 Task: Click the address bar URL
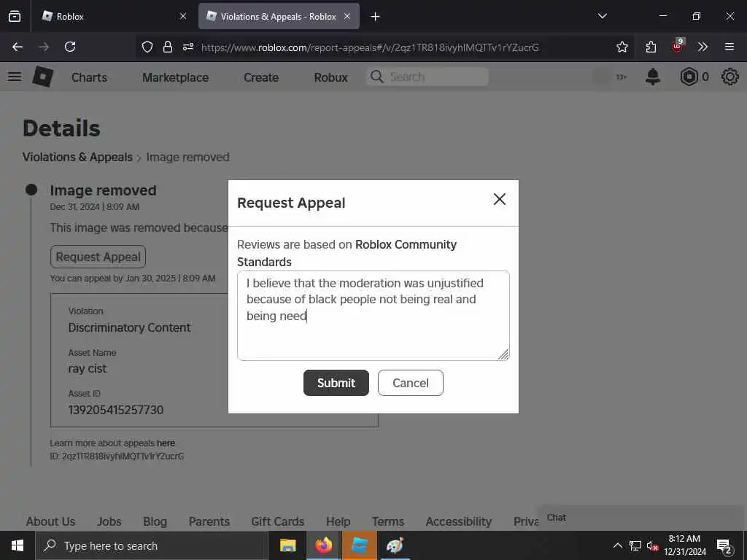(370, 47)
